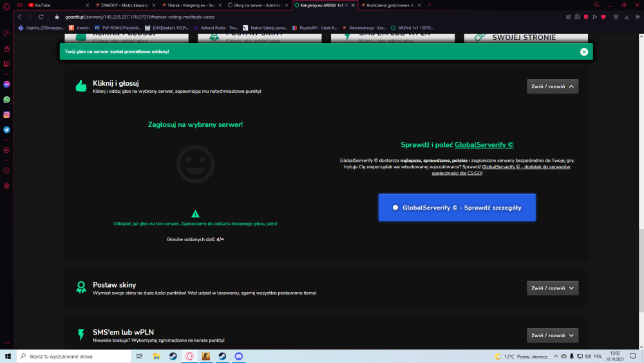Click the ad blocker shield icon

(586, 17)
